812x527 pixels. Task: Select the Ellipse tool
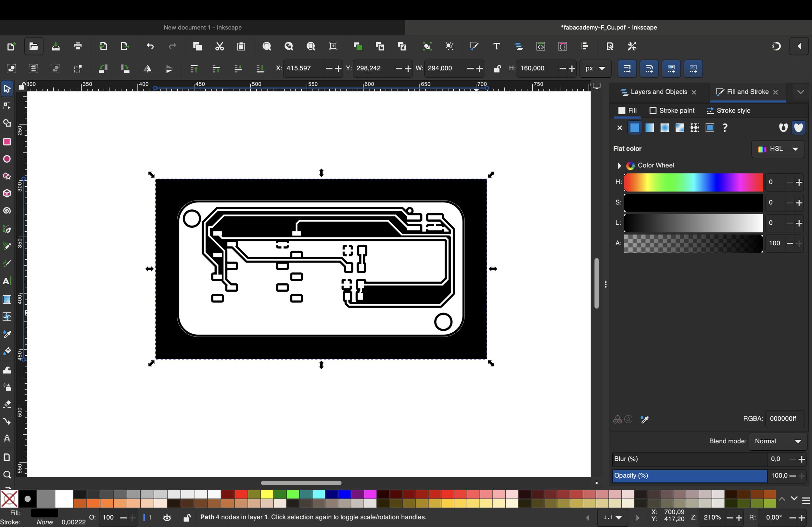[7, 159]
